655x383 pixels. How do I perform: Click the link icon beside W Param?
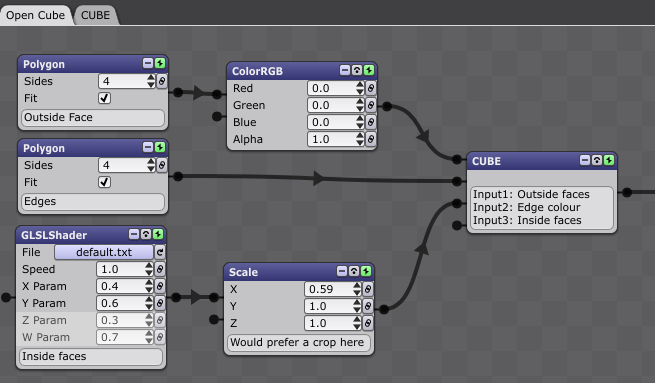pos(160,337)
